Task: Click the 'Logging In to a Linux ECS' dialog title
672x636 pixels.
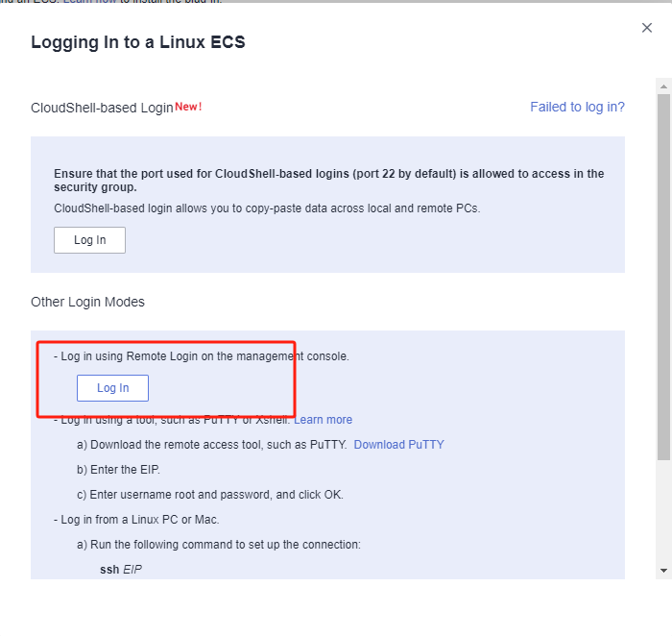Action: [x=138, y=42]
